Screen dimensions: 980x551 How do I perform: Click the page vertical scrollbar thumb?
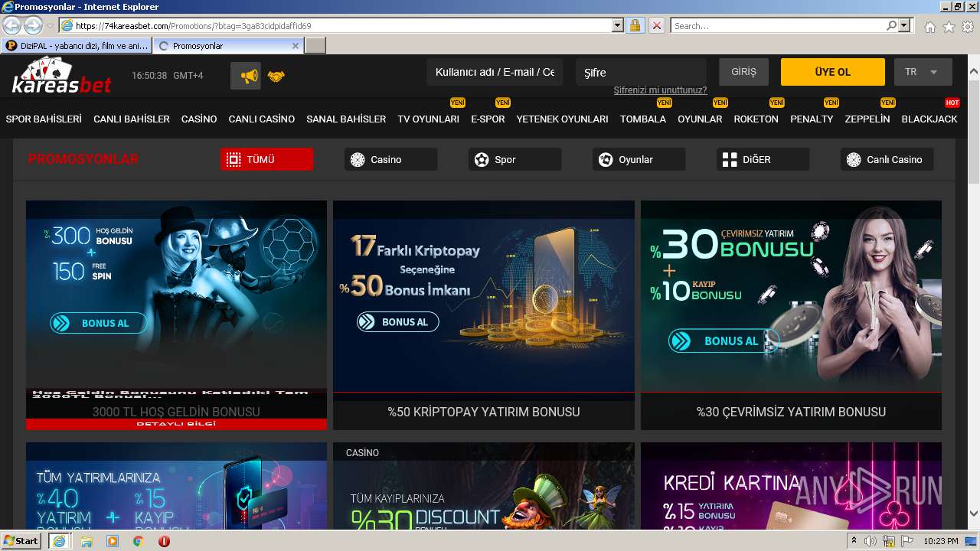[x=973, y=132]
